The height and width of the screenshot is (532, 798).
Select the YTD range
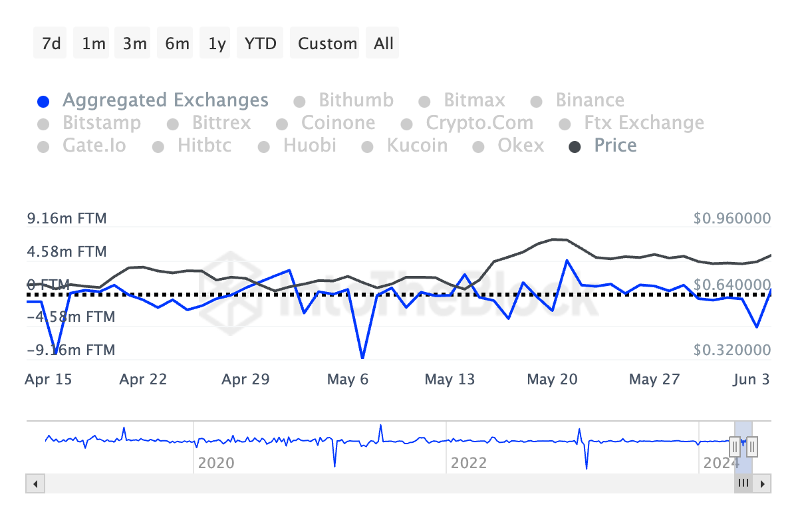click(x=260, y=44)
